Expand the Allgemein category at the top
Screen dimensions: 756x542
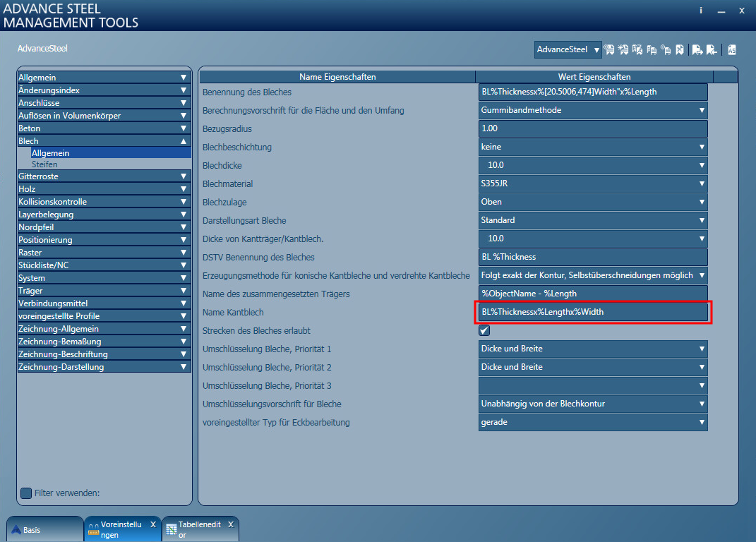pyautogui.click(x=104, y=77)
